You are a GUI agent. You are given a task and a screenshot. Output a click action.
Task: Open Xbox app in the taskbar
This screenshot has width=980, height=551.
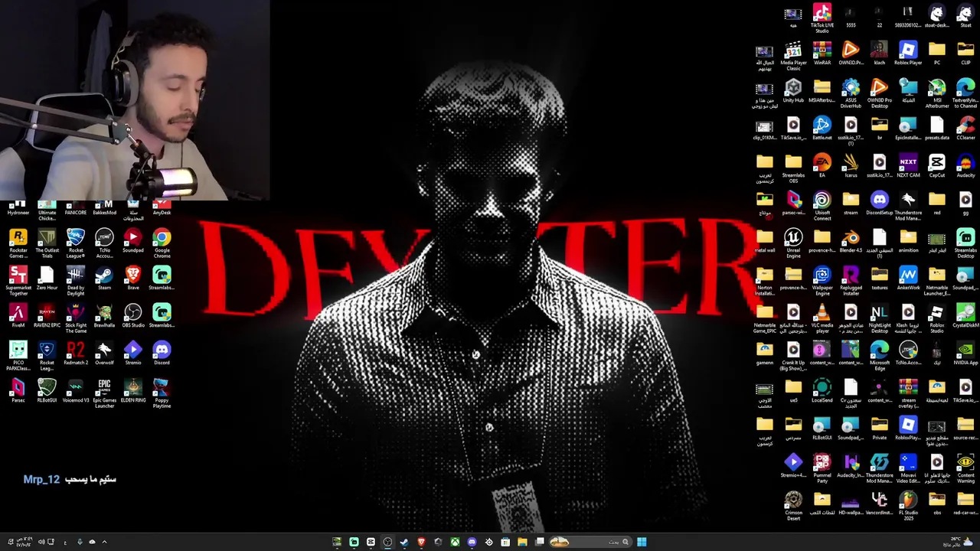[x=455, y=542]
